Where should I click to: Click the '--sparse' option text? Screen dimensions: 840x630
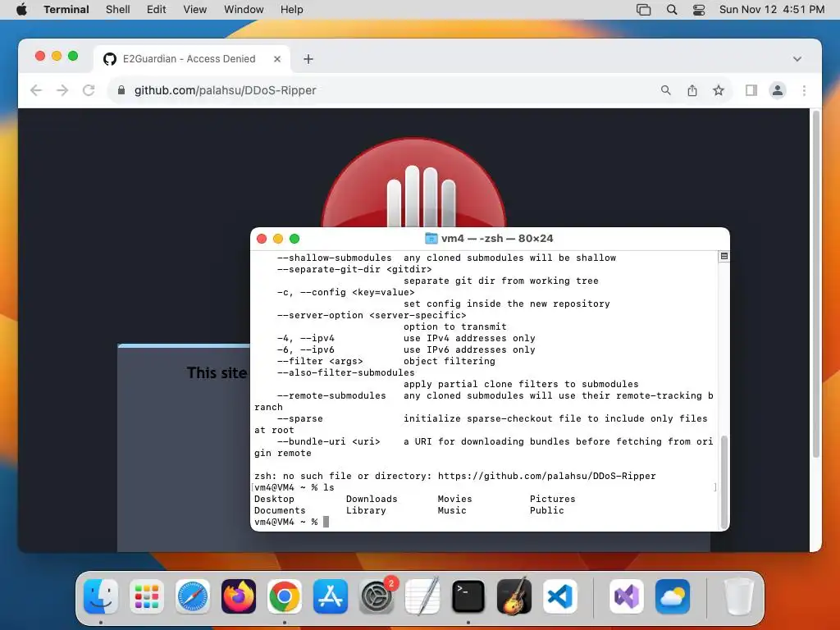tap(300, 418)
